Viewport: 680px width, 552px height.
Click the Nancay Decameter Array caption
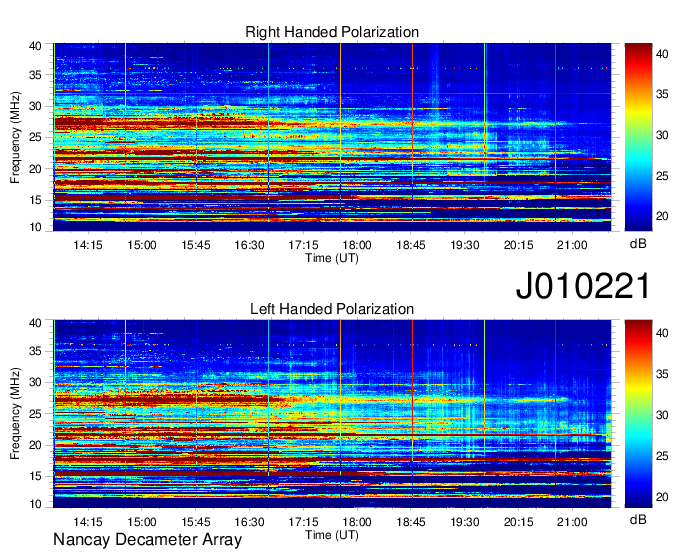point(147,540)
